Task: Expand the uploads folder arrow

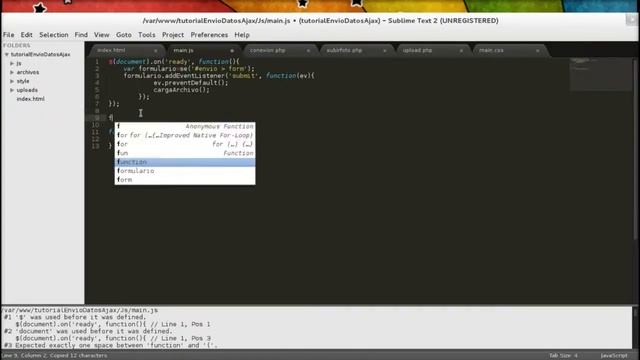Action: pos(12,90)
